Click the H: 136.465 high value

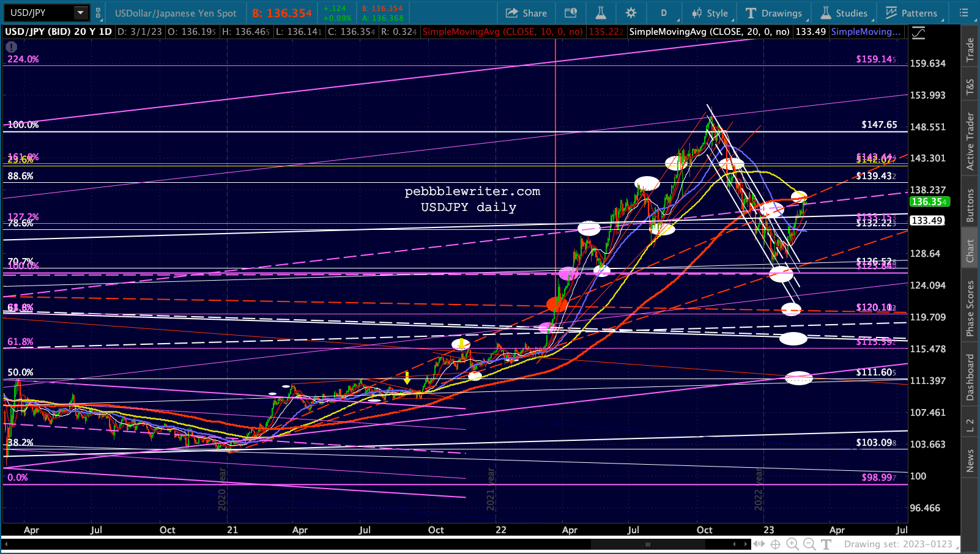(246, 32)
